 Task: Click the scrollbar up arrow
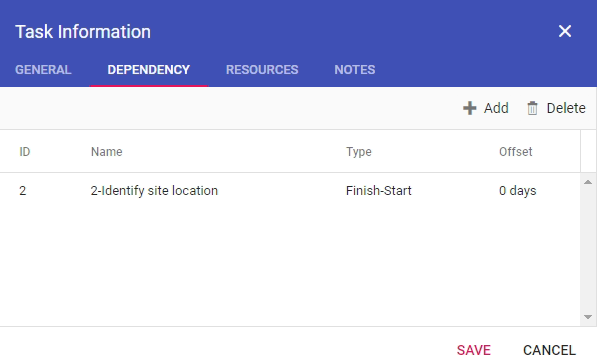588,182
